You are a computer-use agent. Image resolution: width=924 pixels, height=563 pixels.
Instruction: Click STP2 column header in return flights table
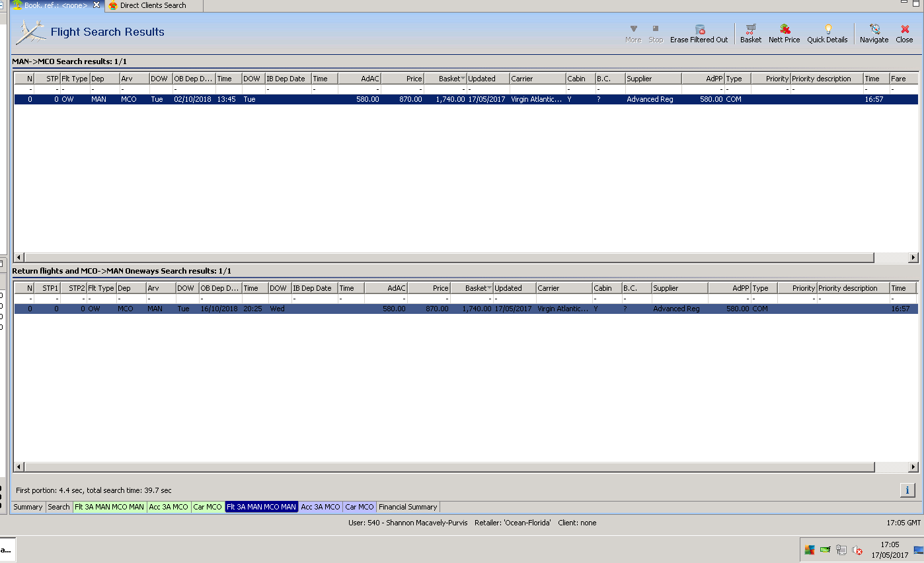click(x=73, y=288)
